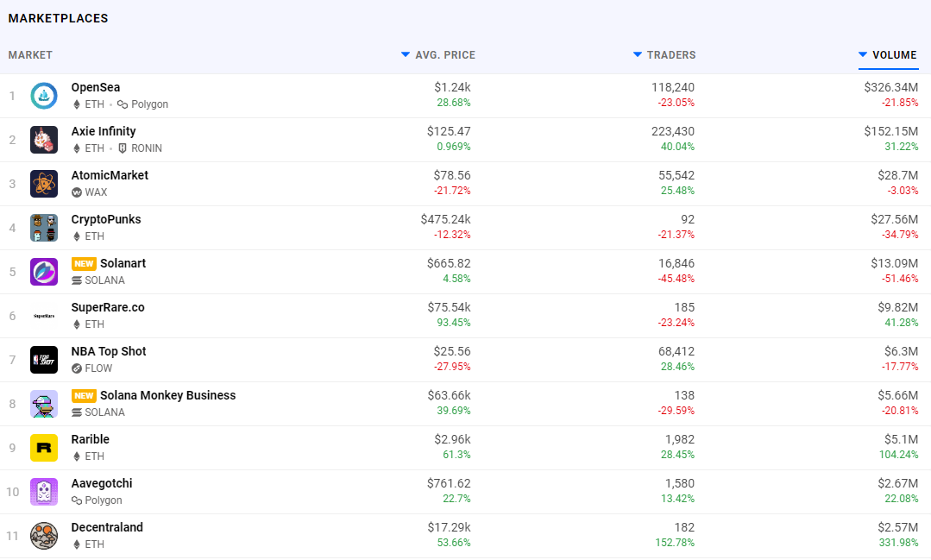Click the Aavegotchi ghost logo
The height and width of the screenshot is (560, 931).
[44, 492]
